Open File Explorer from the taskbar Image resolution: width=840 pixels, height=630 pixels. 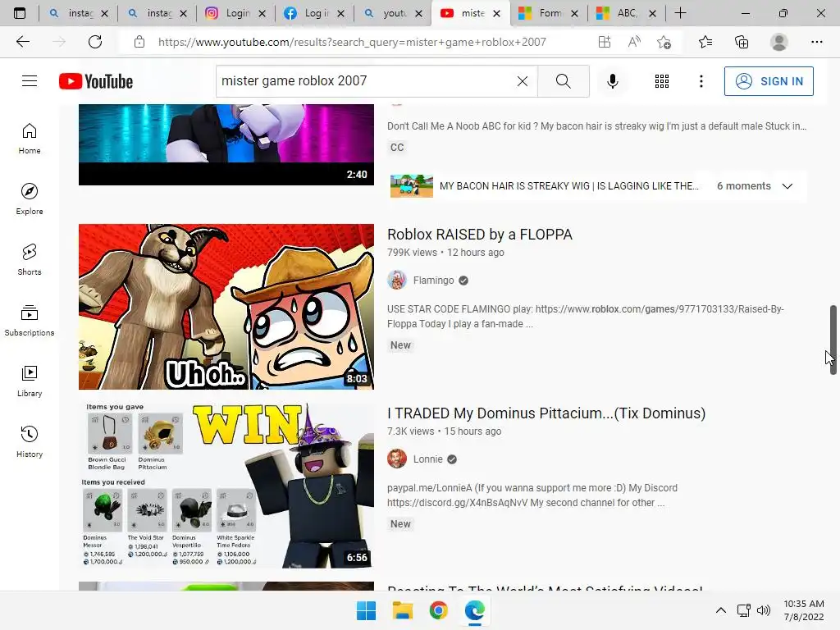coord(402,610)
